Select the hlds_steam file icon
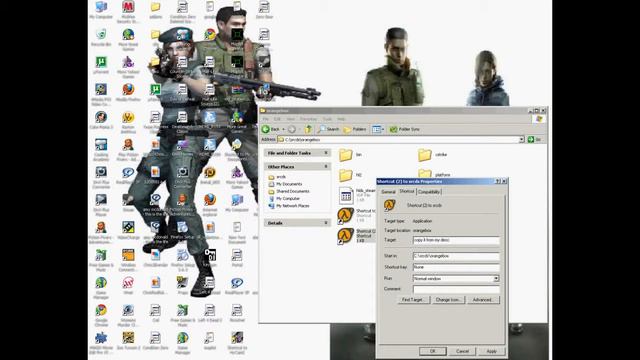 click(346, 196)
